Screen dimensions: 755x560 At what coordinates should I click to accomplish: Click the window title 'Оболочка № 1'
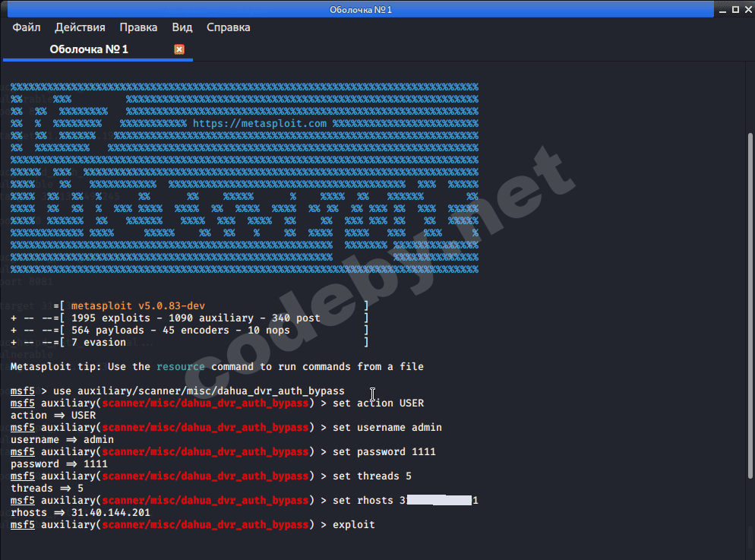point(361,10)
